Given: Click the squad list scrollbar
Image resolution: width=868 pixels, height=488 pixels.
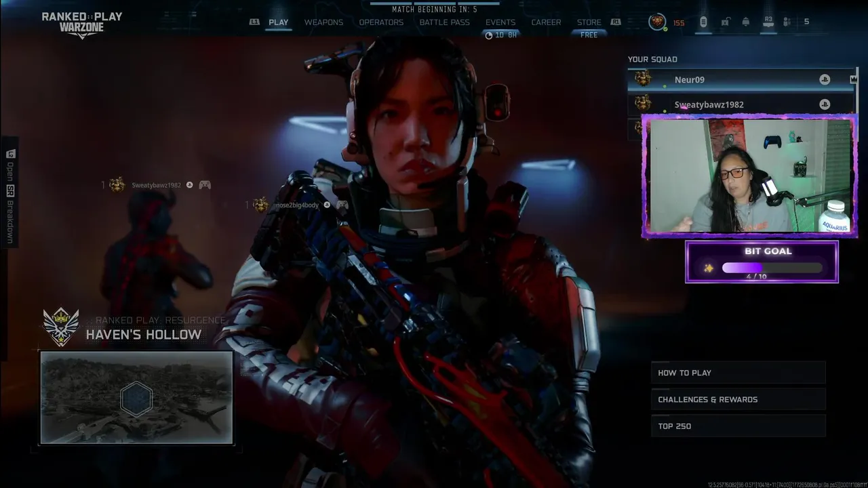Looking at the screenshot, I should (858, 91).
